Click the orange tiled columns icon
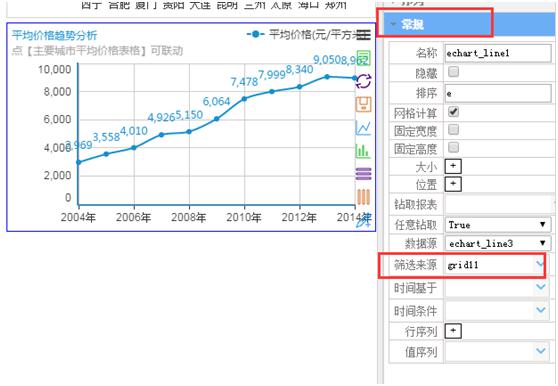558x386 pixels. click(x=363, y=197)
